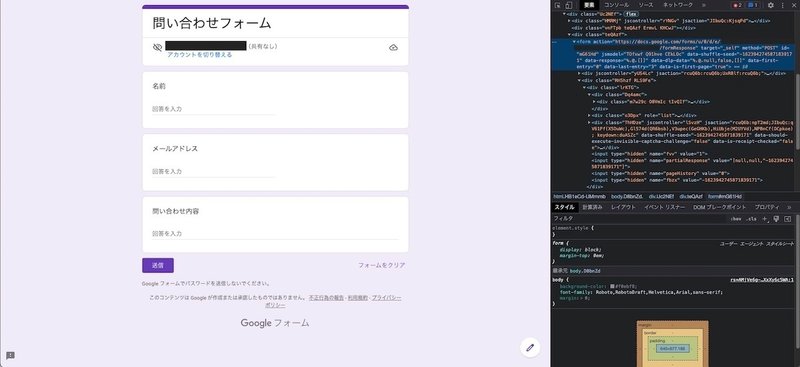Expand the div with role="list"

point(589,115)
